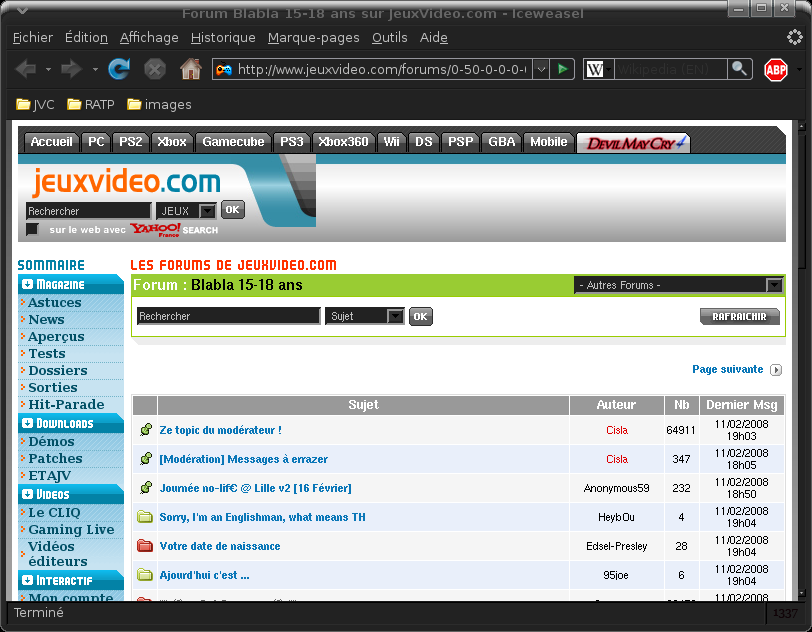Follow the Page suivante link
The height and width of the screenshot is (632, 812).
728,369
